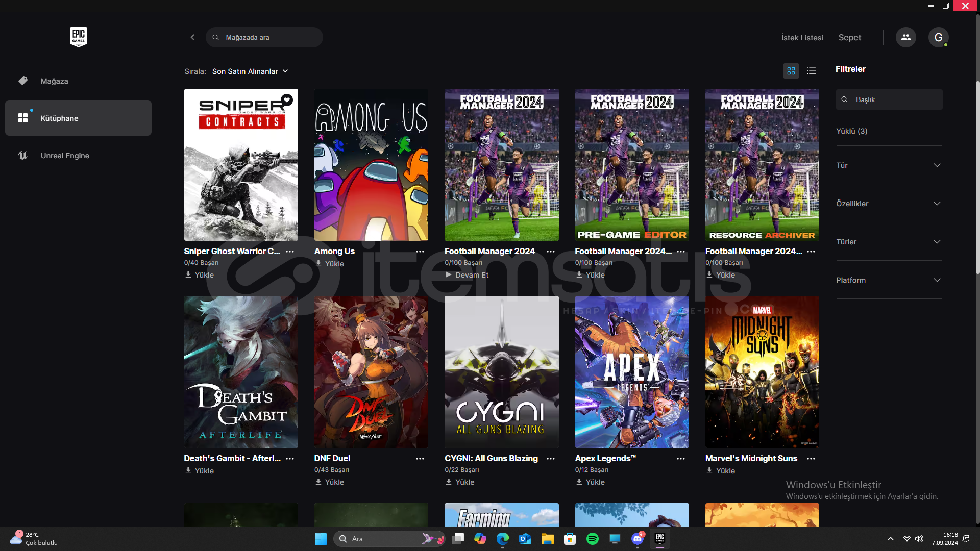This screenshot has height=551, width=980.
Task: Open Discord from the taskbar
Action: tap(638, 539)
